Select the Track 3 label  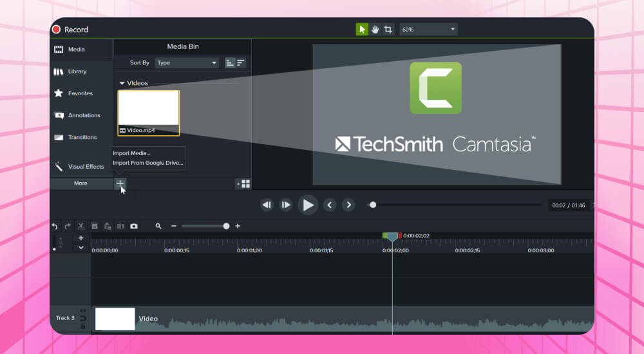point(65,318)
